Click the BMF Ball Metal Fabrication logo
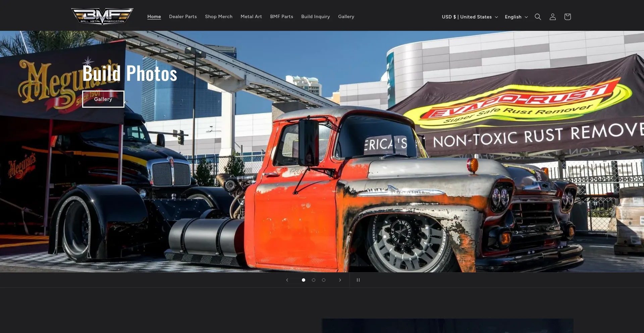Image resolution: width=644 pixels, height=333 pixels. pyautogui.click(x=102, y=16)
